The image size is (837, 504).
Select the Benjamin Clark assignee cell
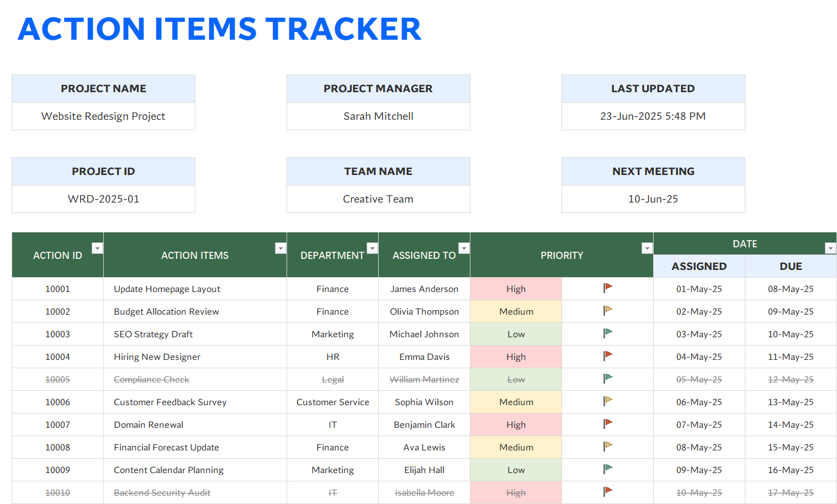point(424,425)
